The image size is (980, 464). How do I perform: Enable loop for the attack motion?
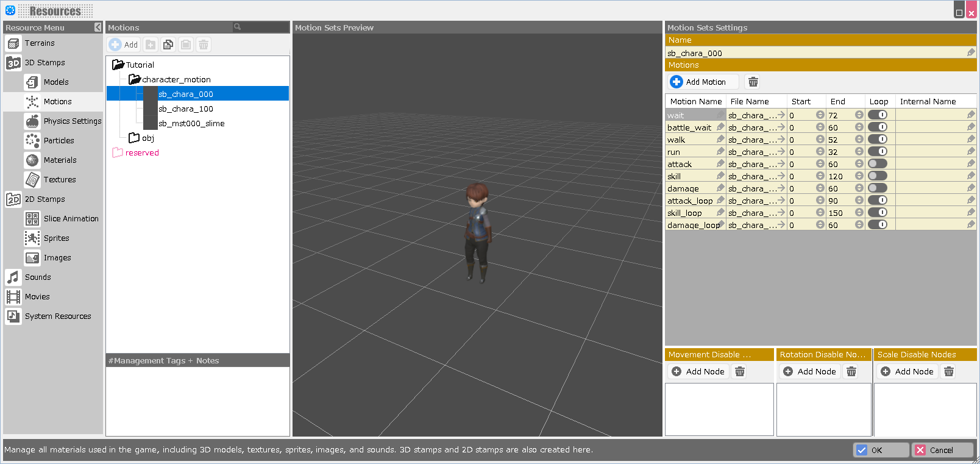click(x=878, y=164)
